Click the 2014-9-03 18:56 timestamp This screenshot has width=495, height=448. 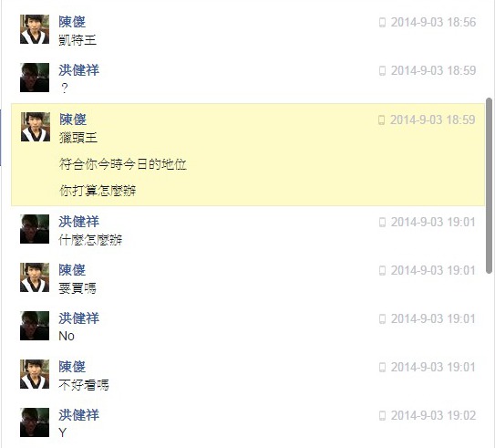(x=433, y=23)
